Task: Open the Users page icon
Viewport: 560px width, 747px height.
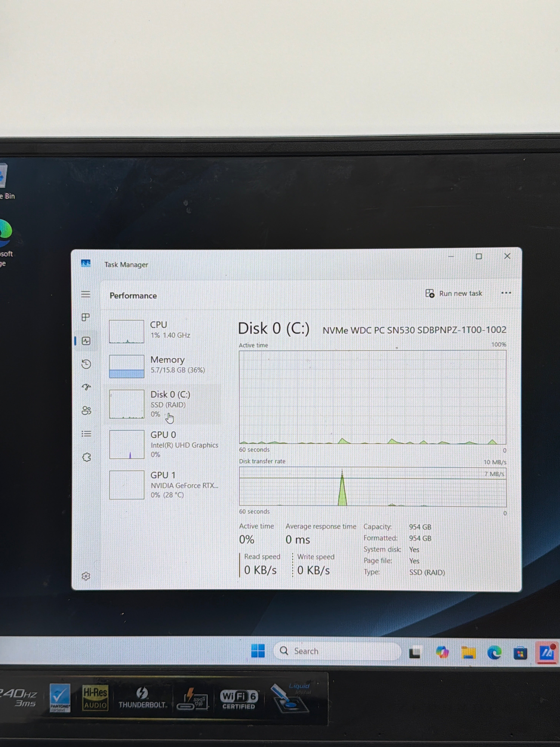Action: point(86,410)
